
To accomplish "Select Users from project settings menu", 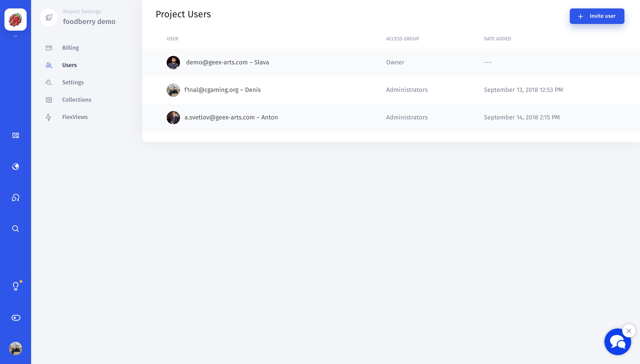I will point(70,65).
